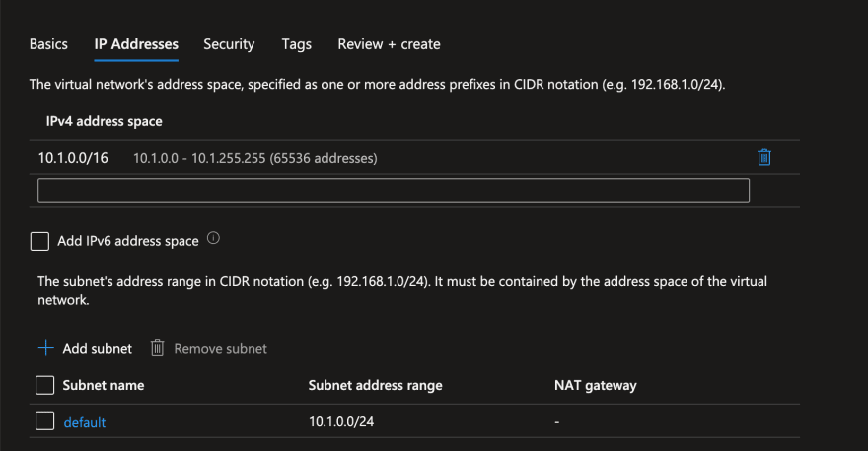
Task: Select the IP Addresses tab
Action: [136, 44]
